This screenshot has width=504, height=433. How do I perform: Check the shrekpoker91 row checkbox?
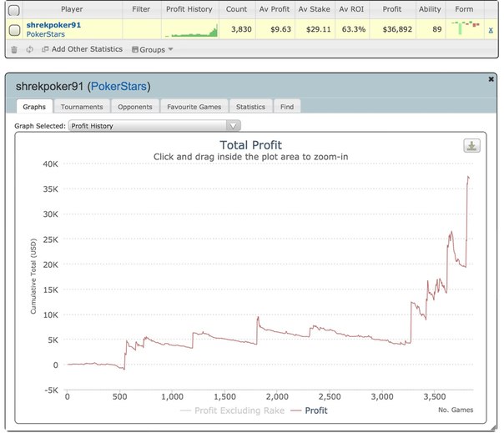coord(14,30)
